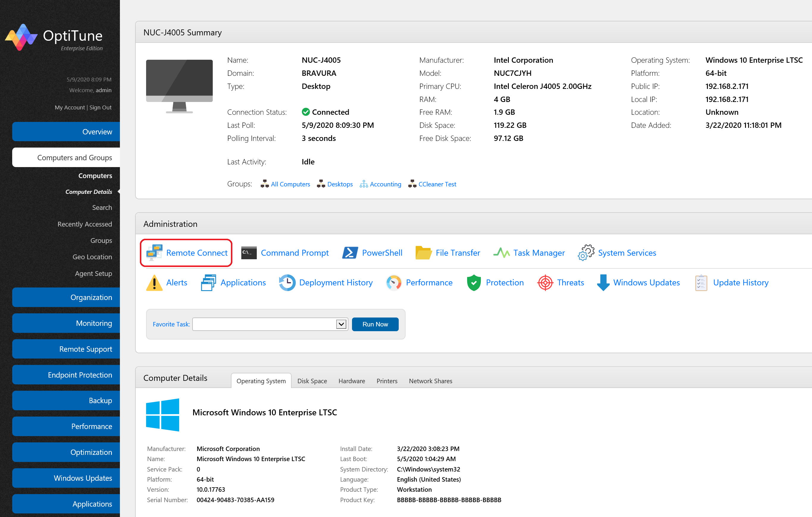
Task: Open the Remote Connect link text
Action: [x=197, y=253]
